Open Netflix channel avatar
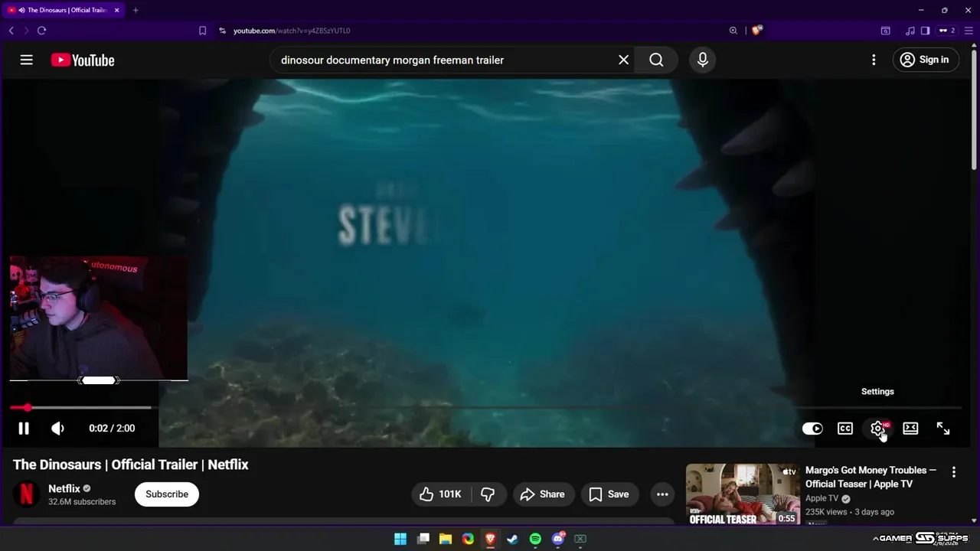Screen dimensions: 980x551 tap(26, 494)
